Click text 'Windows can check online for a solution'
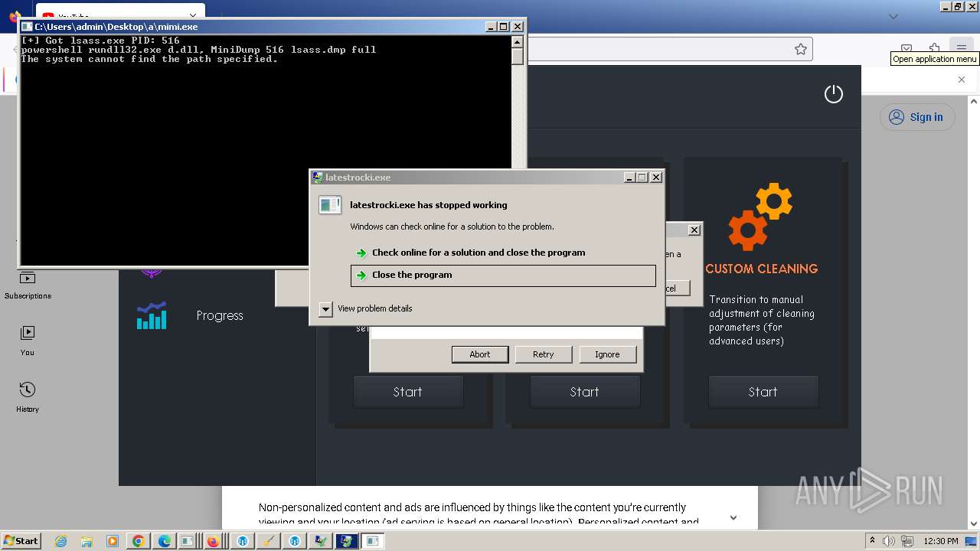Image resolution: width=980 pixels, height=551 pixels. [452, 227]
